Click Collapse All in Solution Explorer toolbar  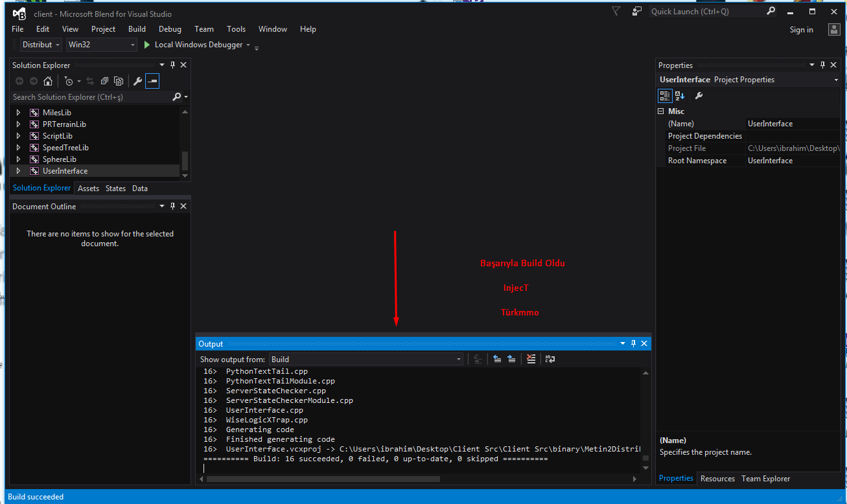(104, 81)
